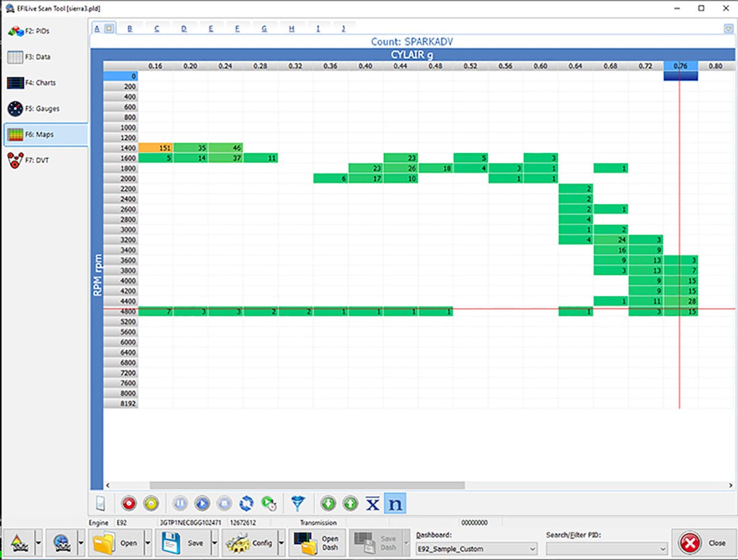Viewport: 738px width, 560px height.
Task: Expand the Open button dropdown arrow
Action: click(148, 543)
